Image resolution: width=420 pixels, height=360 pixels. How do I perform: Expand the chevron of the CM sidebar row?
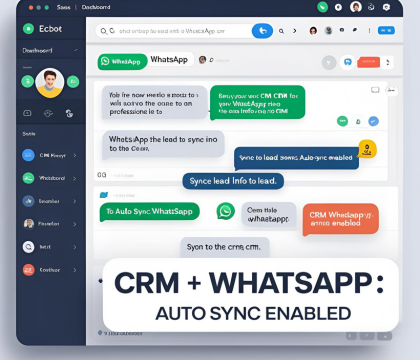75,155
